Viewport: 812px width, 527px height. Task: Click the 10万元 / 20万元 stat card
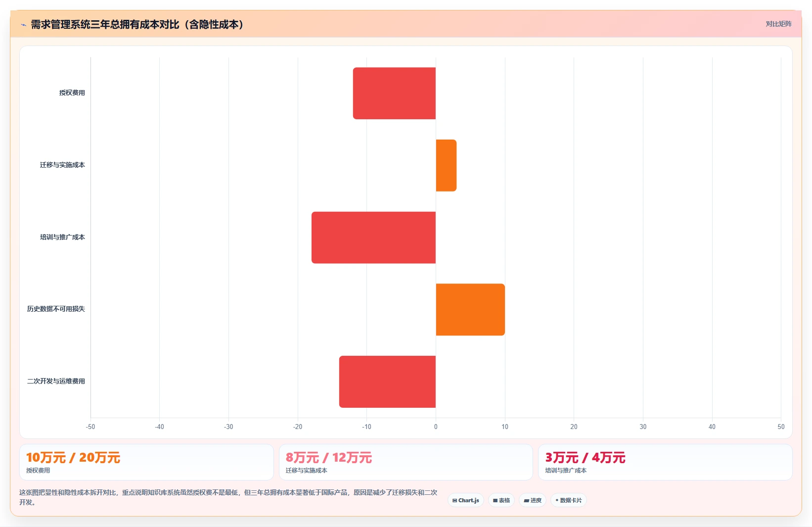146,462
